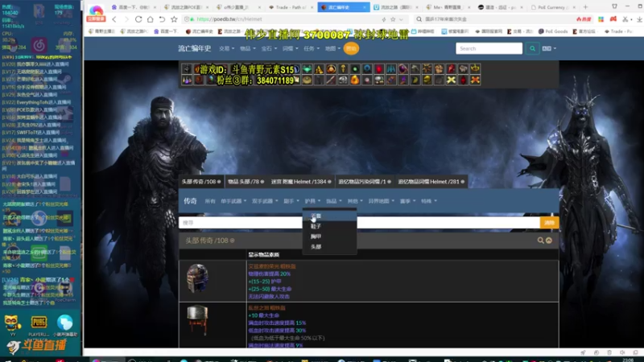Expand the 单手武器 dropdown in 传奇 bar
The width and height of the screenshot is (644, 362).
pyautogui.click(x=233, y=201)
